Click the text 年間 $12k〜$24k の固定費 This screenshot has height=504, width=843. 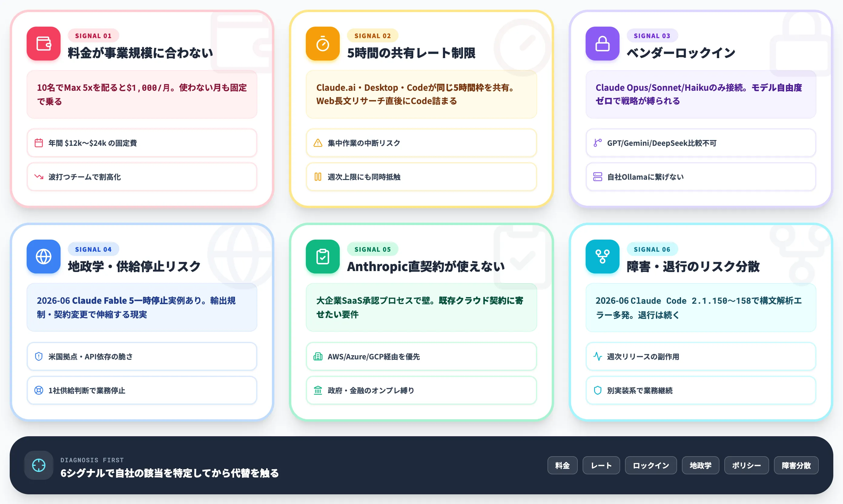(x=92, y=143)
